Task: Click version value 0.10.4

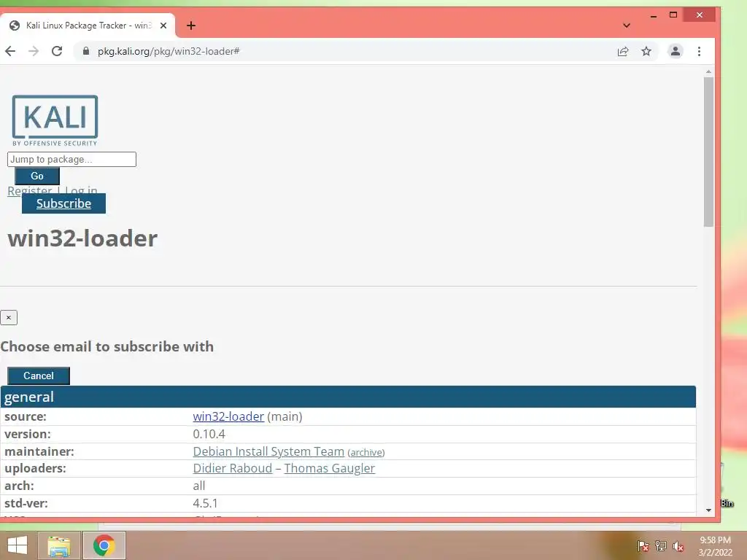Action: tap(209, 434)
